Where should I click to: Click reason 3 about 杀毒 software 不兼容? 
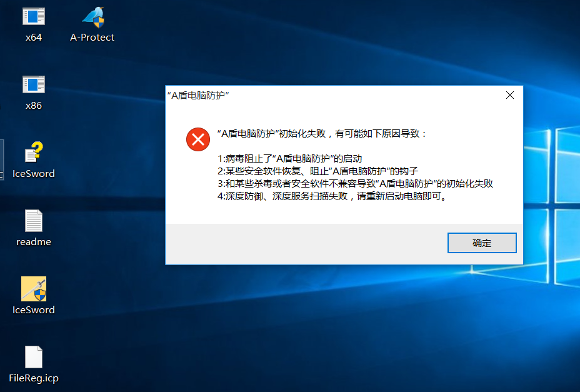(x=355, y=184)
